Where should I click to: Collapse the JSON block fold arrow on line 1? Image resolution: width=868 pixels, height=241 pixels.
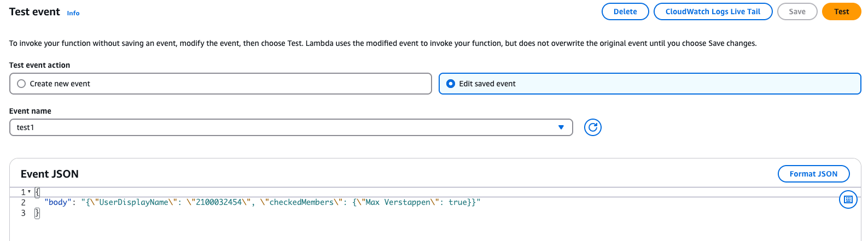(x=29, y=192)
